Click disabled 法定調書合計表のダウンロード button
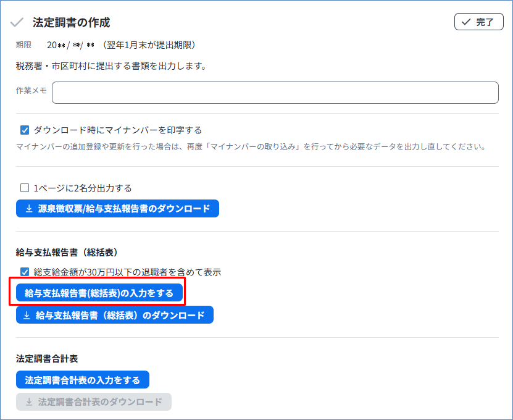The image size is (513, 420). (x=94, y=402)
